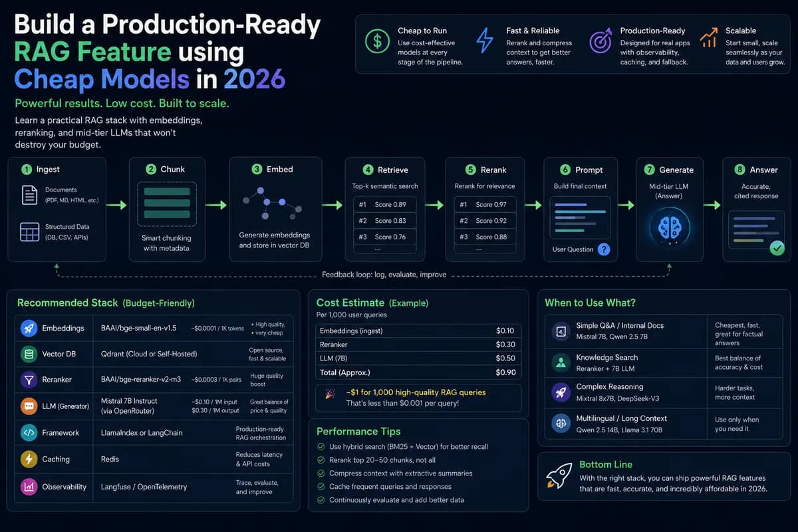Select the table grid icon for Structured Data

pos(29,232)
